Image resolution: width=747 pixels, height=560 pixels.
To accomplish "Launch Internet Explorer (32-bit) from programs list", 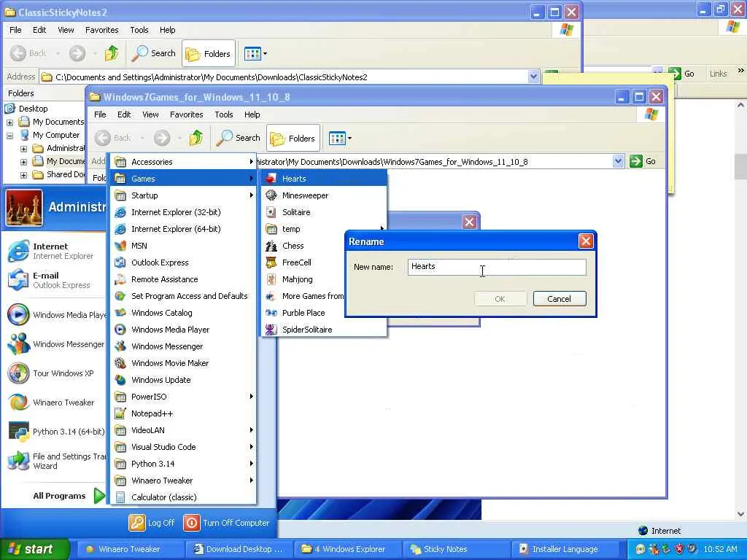I will tap(184, 212).
